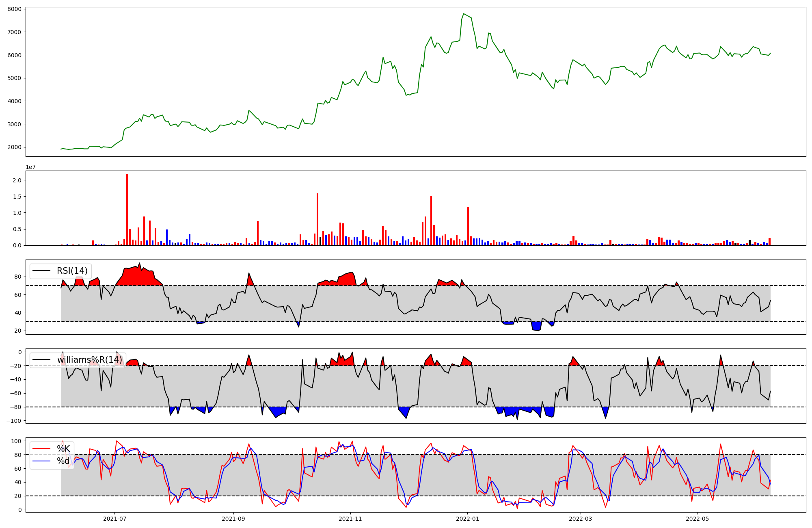Click the 2021-09 date tick label
This screenshot has width=812, height=528.
tap(233, 519)
